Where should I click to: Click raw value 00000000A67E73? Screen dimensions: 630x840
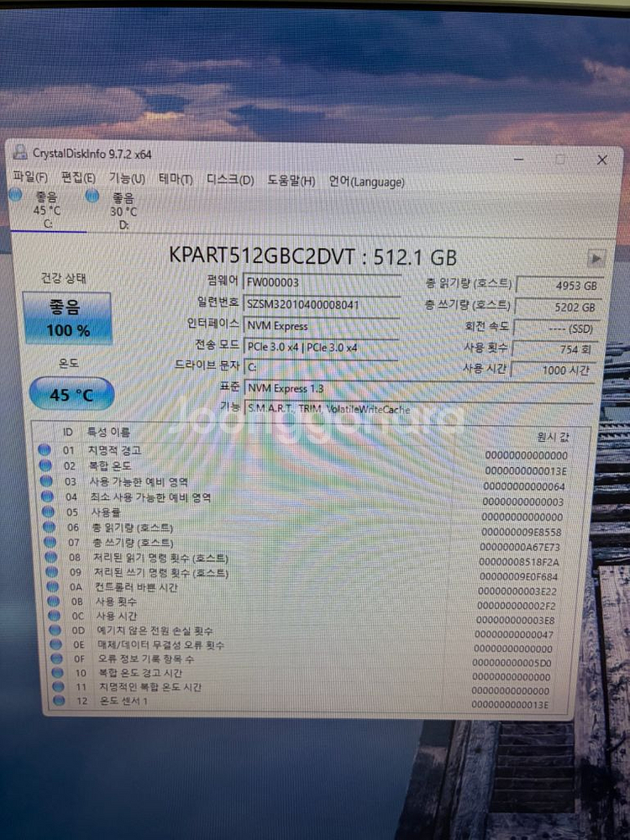click(520, 547)
